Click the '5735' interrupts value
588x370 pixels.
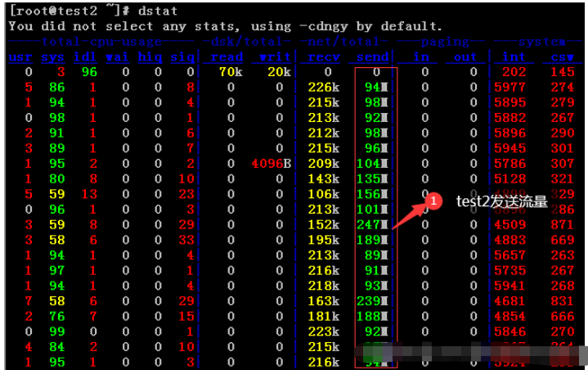509,271
